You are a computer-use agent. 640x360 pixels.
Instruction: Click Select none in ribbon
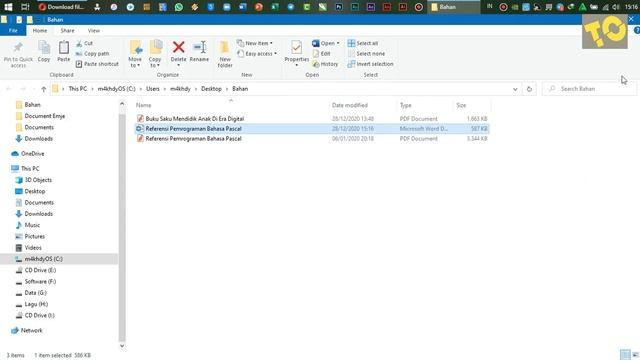[x=366, y=53]
